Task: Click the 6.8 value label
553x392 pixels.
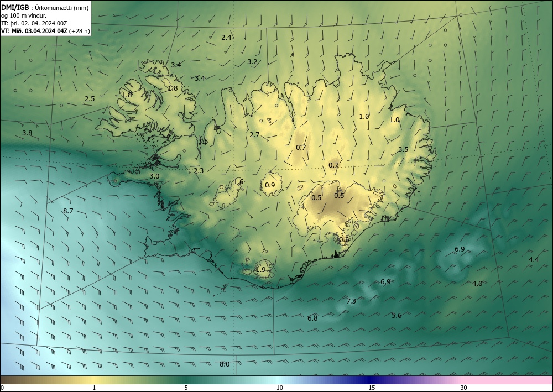Action: 312,318
